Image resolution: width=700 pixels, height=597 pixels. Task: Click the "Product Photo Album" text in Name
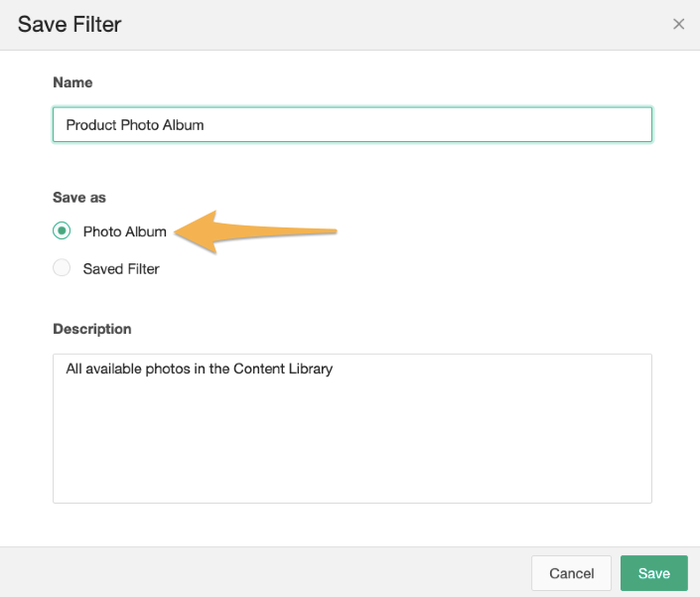point(135,125)
